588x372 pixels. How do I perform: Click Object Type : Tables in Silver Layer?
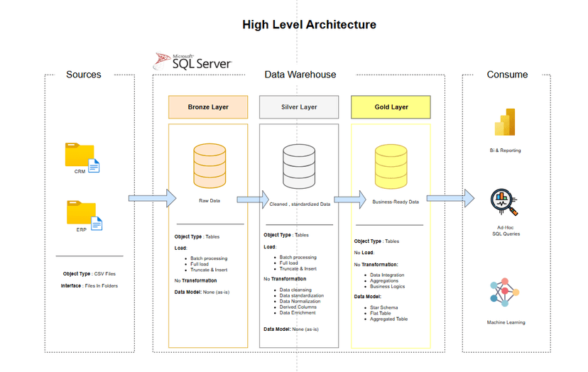(286, 235)
